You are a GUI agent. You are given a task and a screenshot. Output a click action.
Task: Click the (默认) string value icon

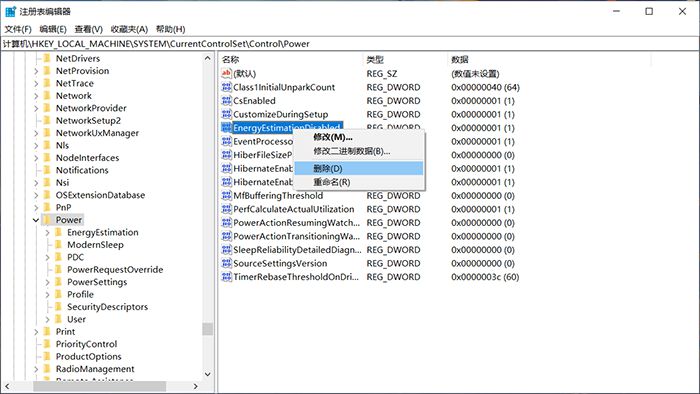point(226,74)
